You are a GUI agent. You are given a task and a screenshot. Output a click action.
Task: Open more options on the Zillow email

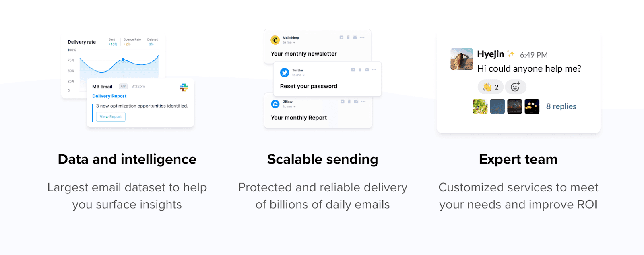(x=363, y=102)
